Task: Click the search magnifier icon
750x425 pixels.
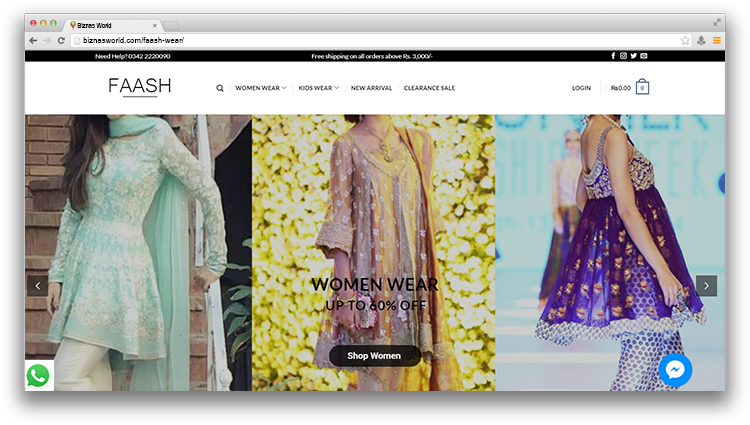Action: click(220, 88)
